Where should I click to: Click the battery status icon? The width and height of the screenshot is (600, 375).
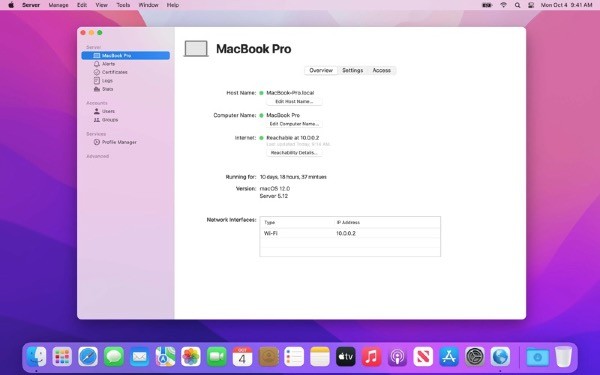click(x=487, y=5)
